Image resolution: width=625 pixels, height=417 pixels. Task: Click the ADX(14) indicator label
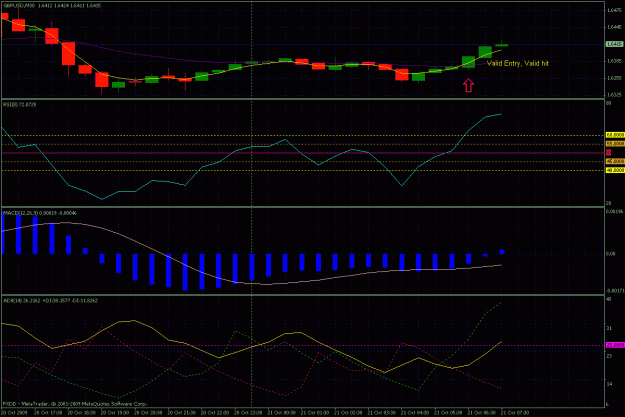coord(50,300)
